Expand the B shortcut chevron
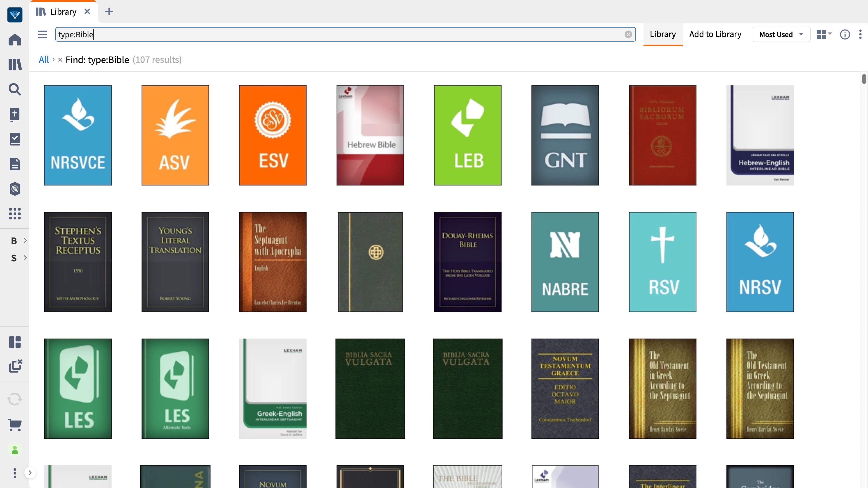The height and width of the screenshot is (488, 868). (25, 240)
